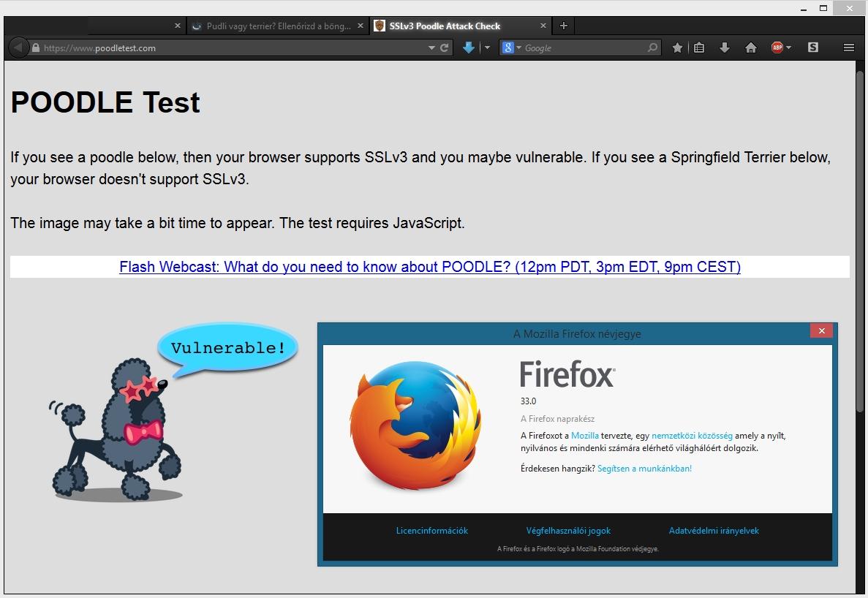Click the Google search input field
The image size is (868, 598).
pos(585,48)
